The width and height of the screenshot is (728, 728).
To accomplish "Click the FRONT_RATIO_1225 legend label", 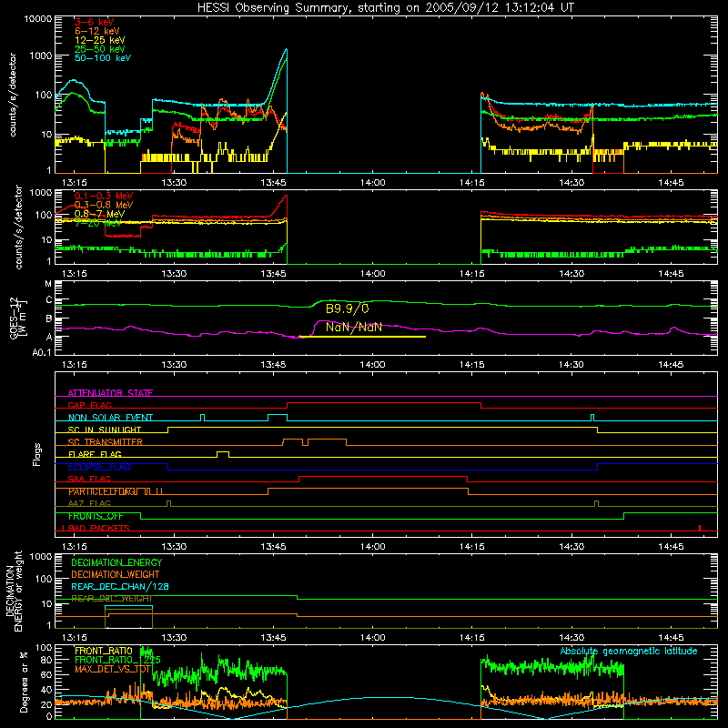I will pyautogui.click(x=117, y=660).
